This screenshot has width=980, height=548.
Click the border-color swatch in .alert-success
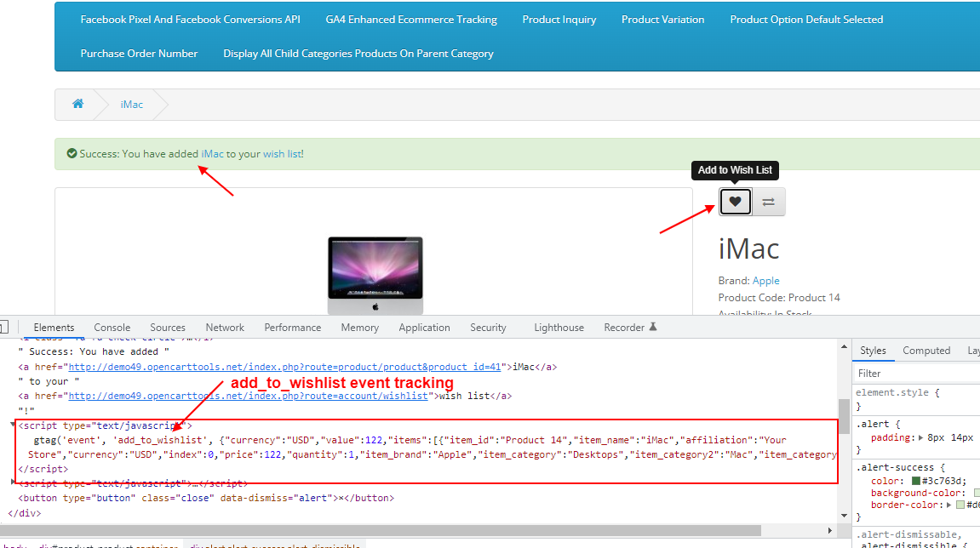click(960, 505)
